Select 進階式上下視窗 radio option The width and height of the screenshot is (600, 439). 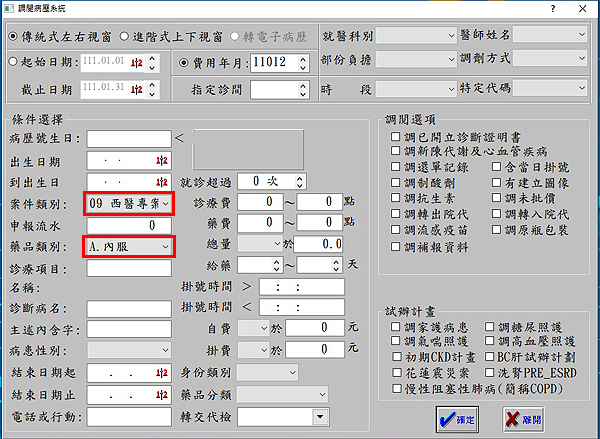tap(125, 36)
